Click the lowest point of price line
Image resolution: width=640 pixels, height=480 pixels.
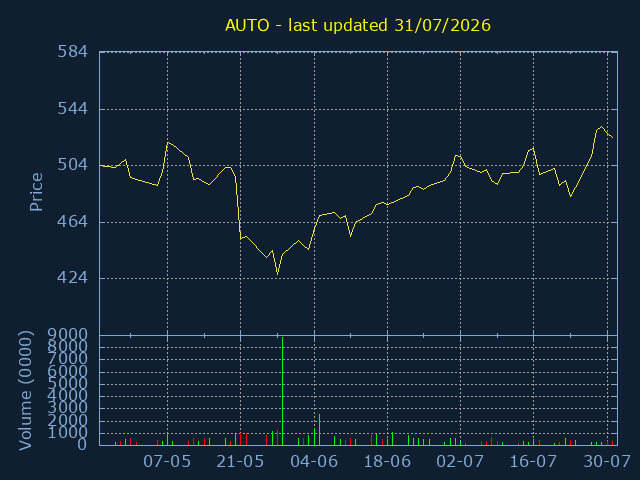click(x=278, y=274)
